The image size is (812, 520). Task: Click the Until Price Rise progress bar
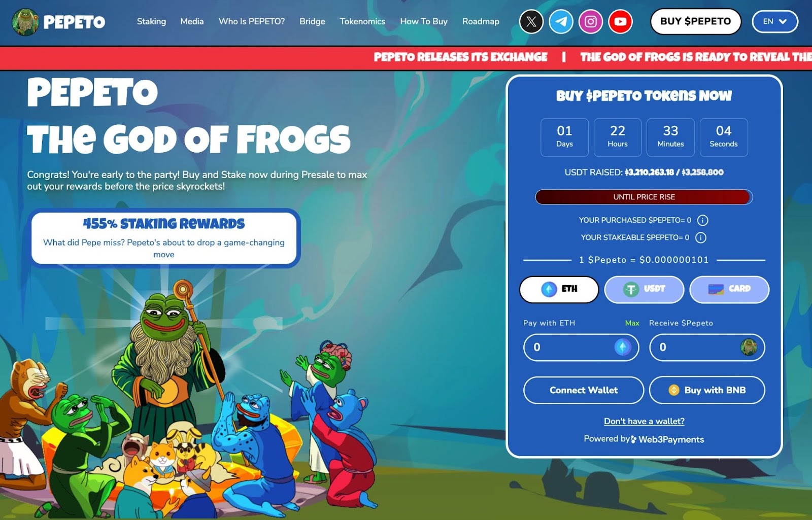click(644, 197)
